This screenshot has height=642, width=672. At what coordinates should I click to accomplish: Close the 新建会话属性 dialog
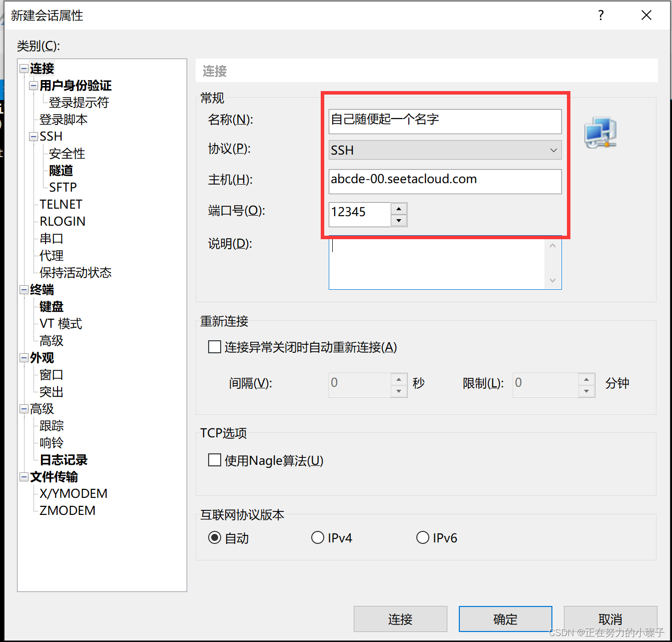point(646,16)
